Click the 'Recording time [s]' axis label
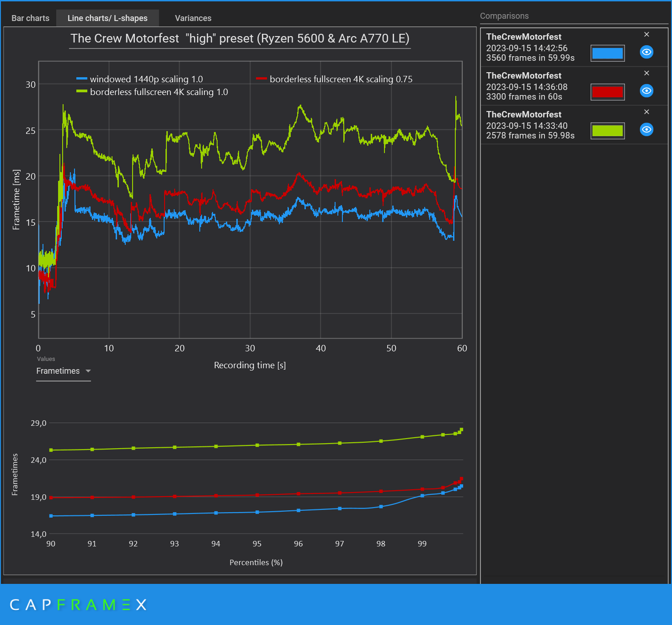 point(250,365)
